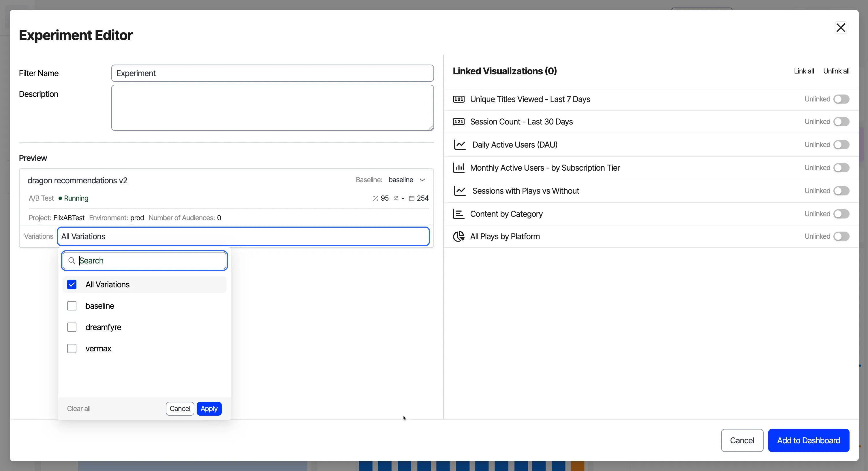The height and width of the screenshot is (471, 868).
Task: Close the Experiment Editor with the X icon
Action: pos(841,28)
